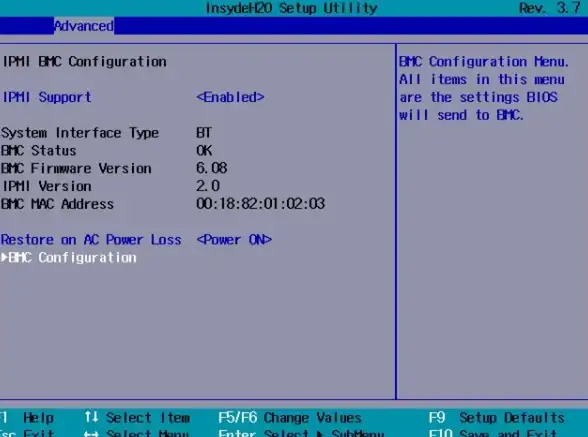The width and height of the screenshot is (588, 437).
Task: Click MAC address 00:18:82:01:02:03
Action: point(261,204)
